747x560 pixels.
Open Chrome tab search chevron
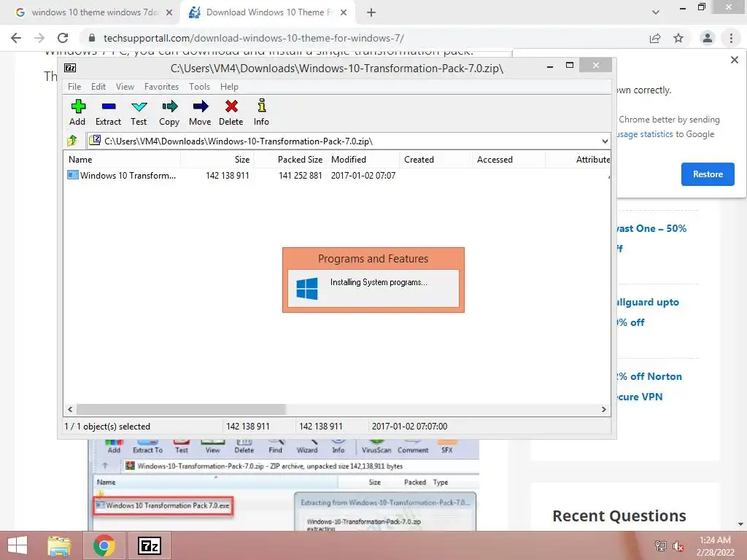[x=656, y=12]
